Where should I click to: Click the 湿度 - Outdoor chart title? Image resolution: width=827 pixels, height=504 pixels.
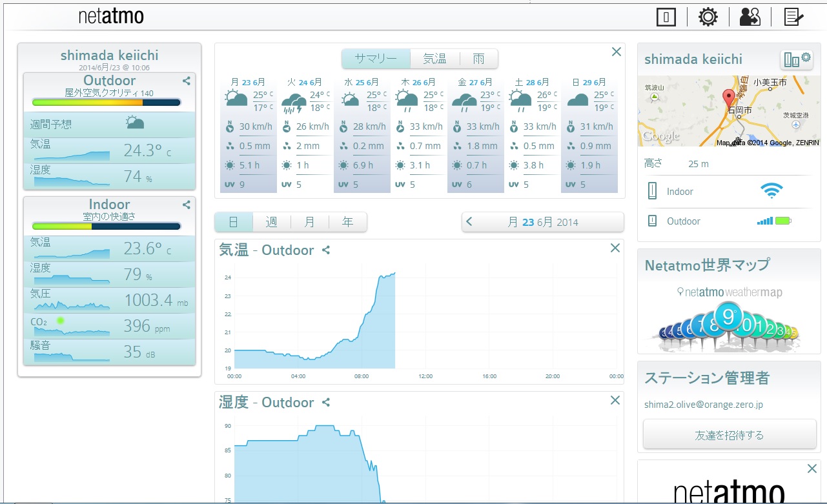pos(267,402)
